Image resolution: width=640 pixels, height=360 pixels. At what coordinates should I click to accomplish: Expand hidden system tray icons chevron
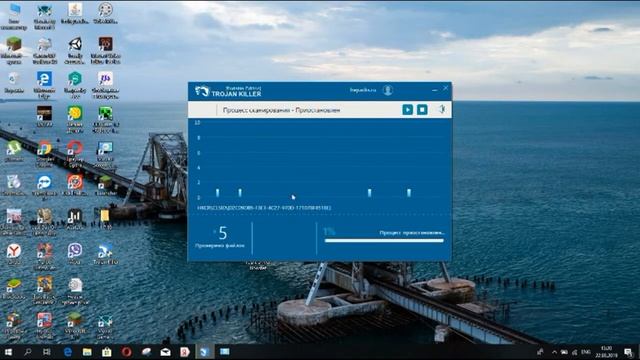pyautogui.click(x=554, y=352)
